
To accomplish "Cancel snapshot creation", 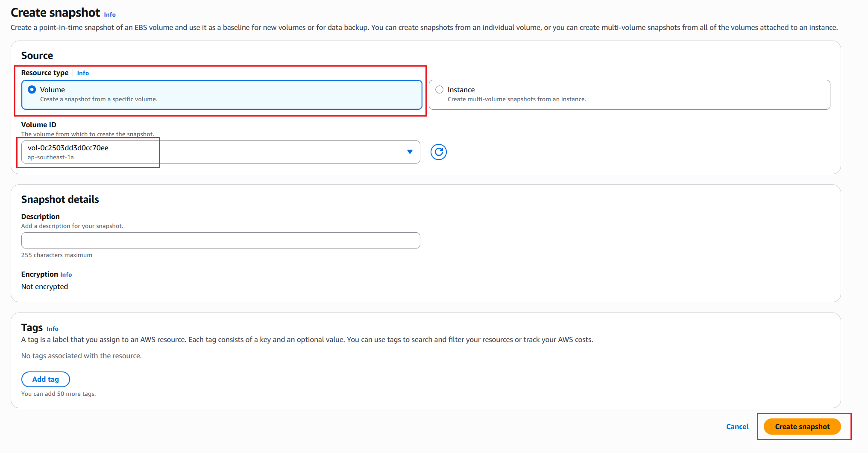I will [737, 427].
